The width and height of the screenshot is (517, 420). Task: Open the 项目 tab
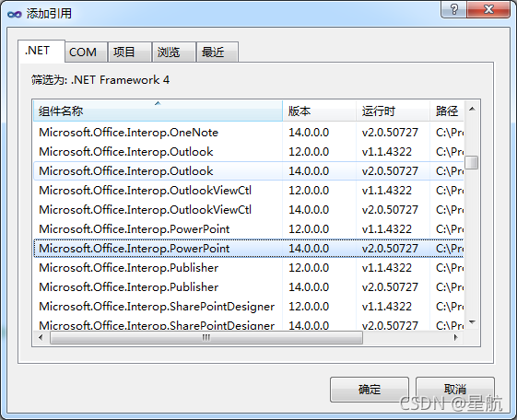[130, 52]
